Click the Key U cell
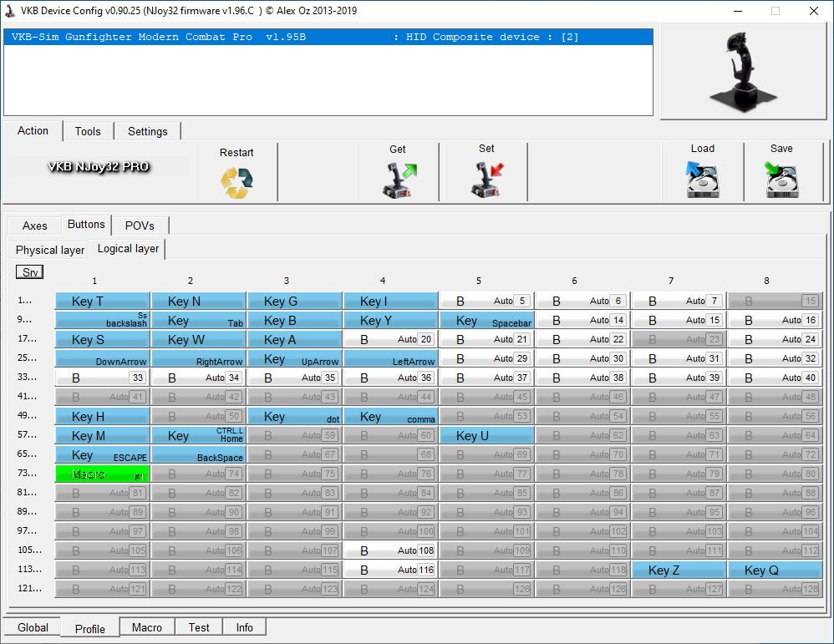This screenshot has height=644, width=834. pyautogui.click(x=486, y=435)
